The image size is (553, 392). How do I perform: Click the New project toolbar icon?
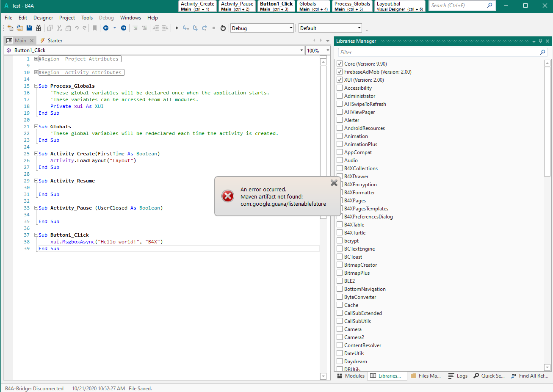tap(11, 28)
